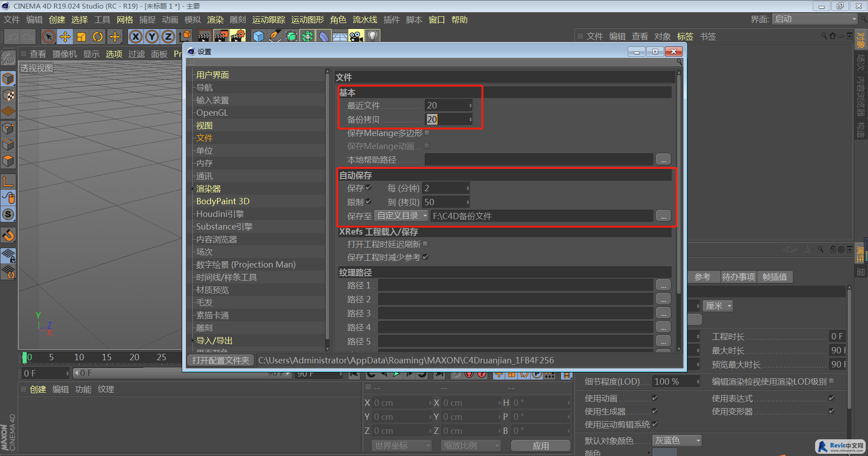Uncheck 使用动画 checkbox
868x456 pixels.
[x=655, y=398]
